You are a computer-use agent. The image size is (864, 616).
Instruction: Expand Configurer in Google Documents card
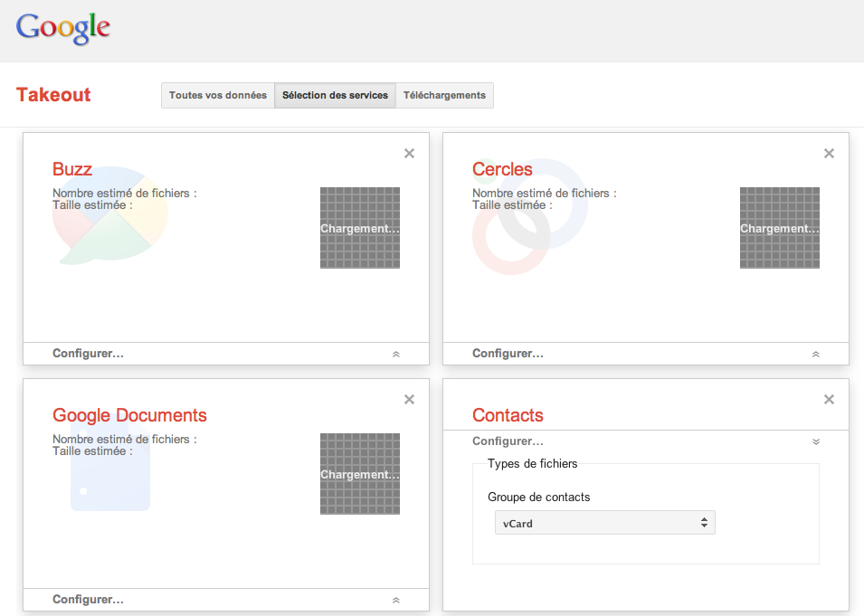pos(88,600)
